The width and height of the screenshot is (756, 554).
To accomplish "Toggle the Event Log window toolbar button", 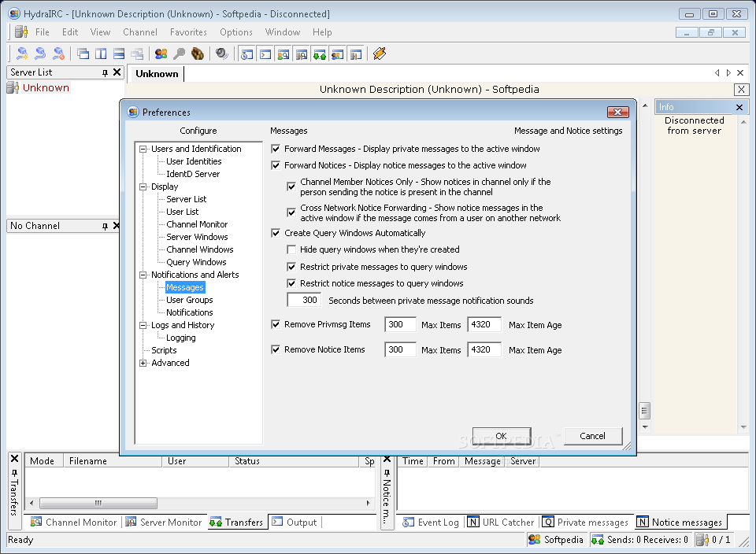I will [246, 54].
